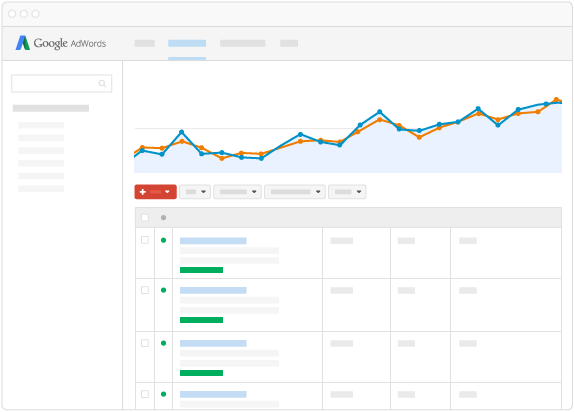
Task: Open the blue title link in first row
Action: point(213,241)
